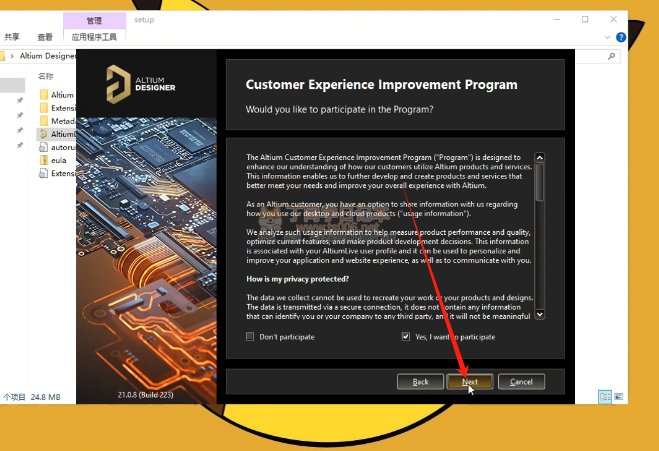Select the eula file icon

[x=44, y=160]
